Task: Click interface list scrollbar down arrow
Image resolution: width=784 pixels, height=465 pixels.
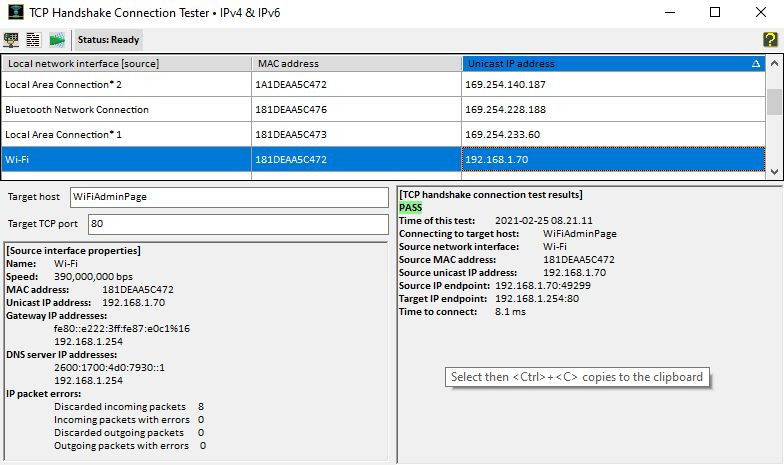Action: click(774, 172)
